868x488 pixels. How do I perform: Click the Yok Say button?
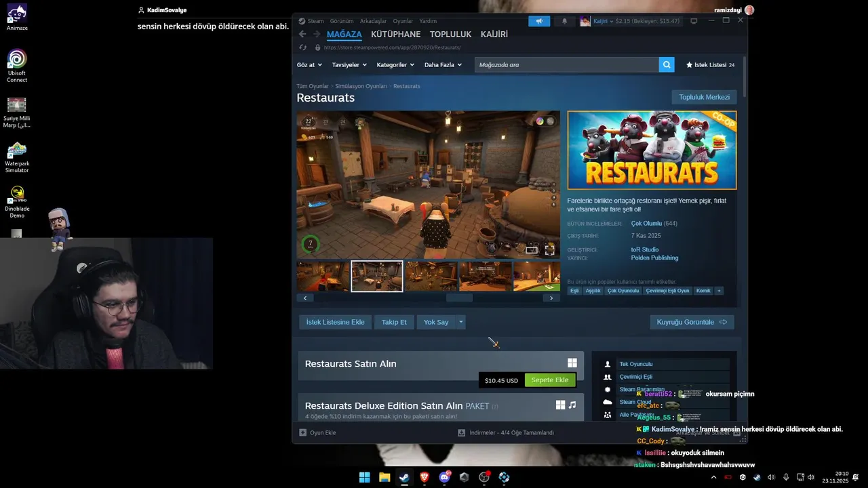tap(436, 322)
